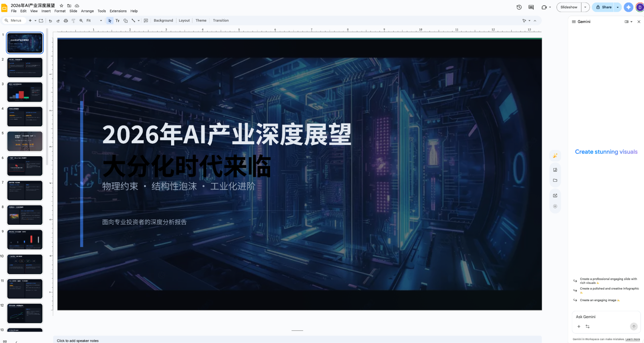Open the Extensions menu
This screenshot has width=644, height=343.
click(x=118, y=11)
